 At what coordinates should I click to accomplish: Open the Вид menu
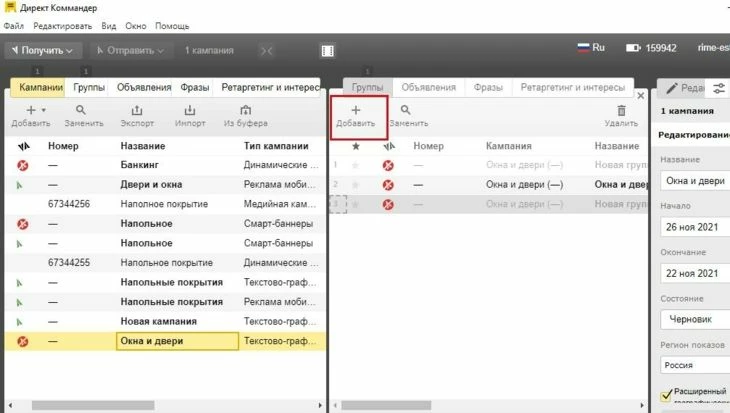click(x=108, y=26)
